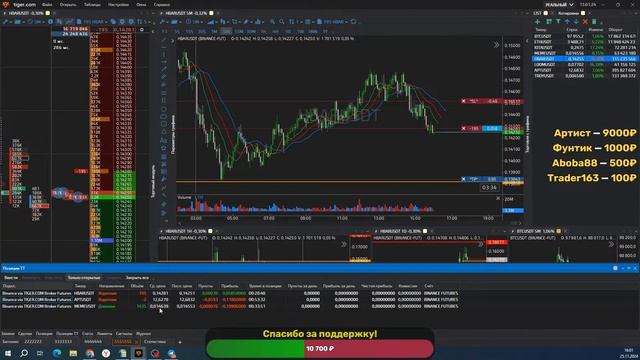Open the Windows Start menu
The width and height of the screenshot is (640, 360).
[x=8, y=353]
